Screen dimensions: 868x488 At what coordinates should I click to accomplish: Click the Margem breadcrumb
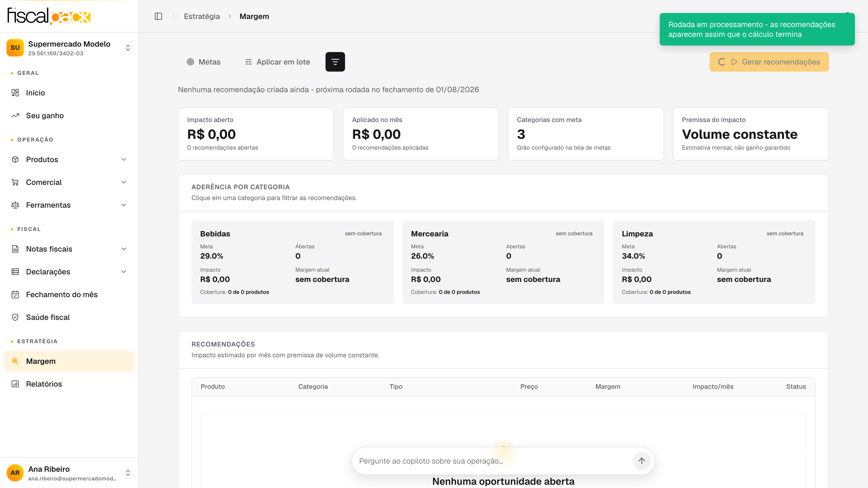(254, 16)
